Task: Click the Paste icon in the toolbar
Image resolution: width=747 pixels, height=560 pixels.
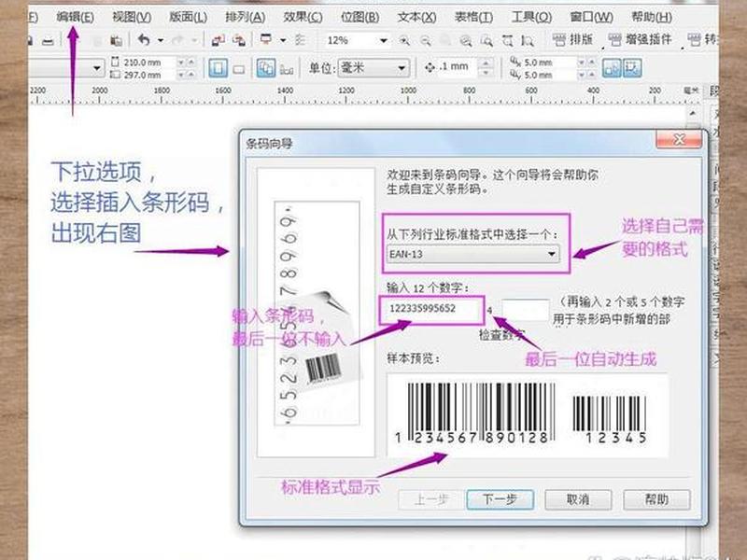Action: tap(116, 40)
